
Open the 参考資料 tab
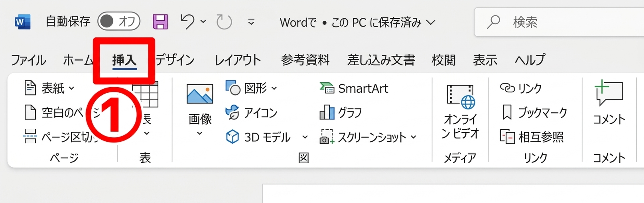[x=305, y=60]
